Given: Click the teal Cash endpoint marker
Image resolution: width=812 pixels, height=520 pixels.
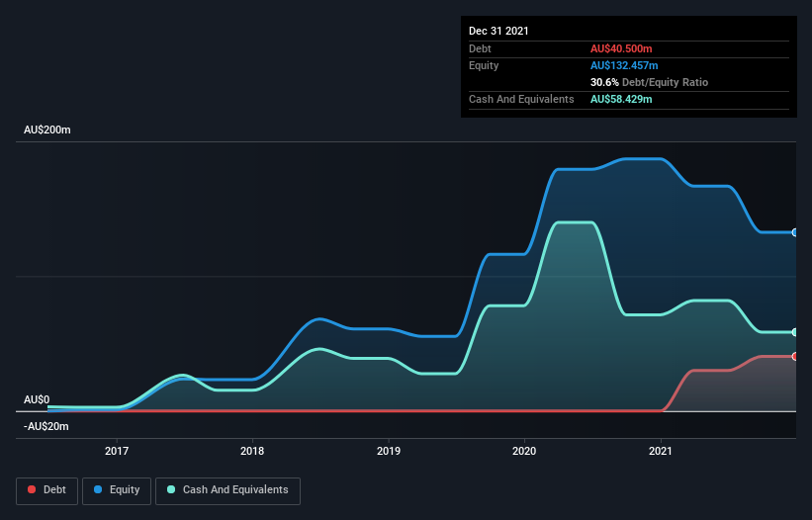Looking at the screenshot, I should (795, 332).
